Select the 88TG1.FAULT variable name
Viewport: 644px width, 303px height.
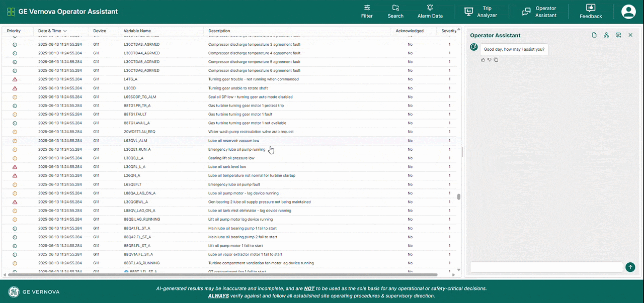pos(135,115)
